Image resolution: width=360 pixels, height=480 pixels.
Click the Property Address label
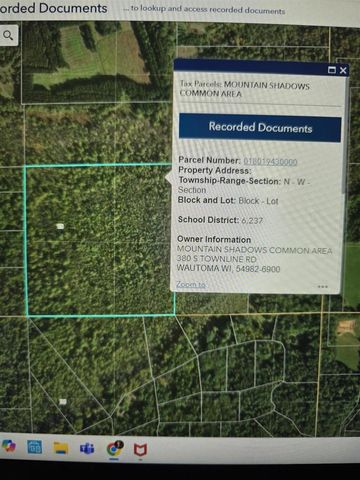click(x=215, y=170)
